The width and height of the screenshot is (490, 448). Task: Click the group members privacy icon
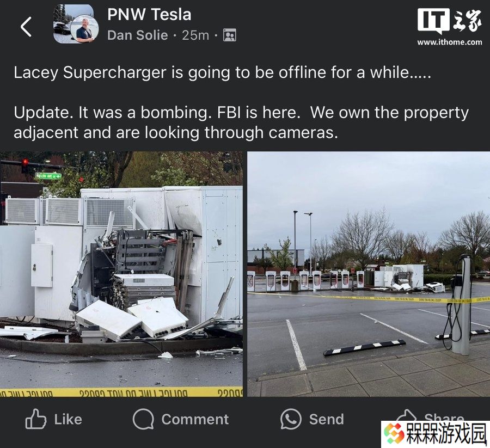[x=230, y=35]
